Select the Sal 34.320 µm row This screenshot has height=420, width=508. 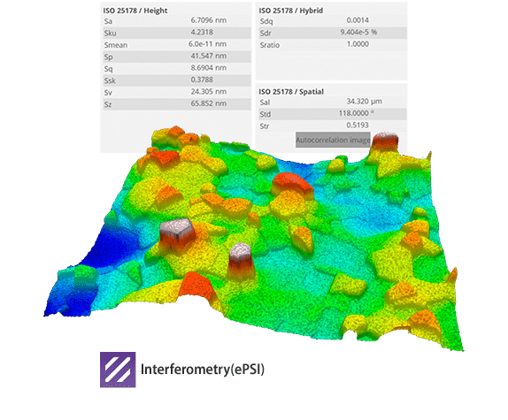(333, 102)
